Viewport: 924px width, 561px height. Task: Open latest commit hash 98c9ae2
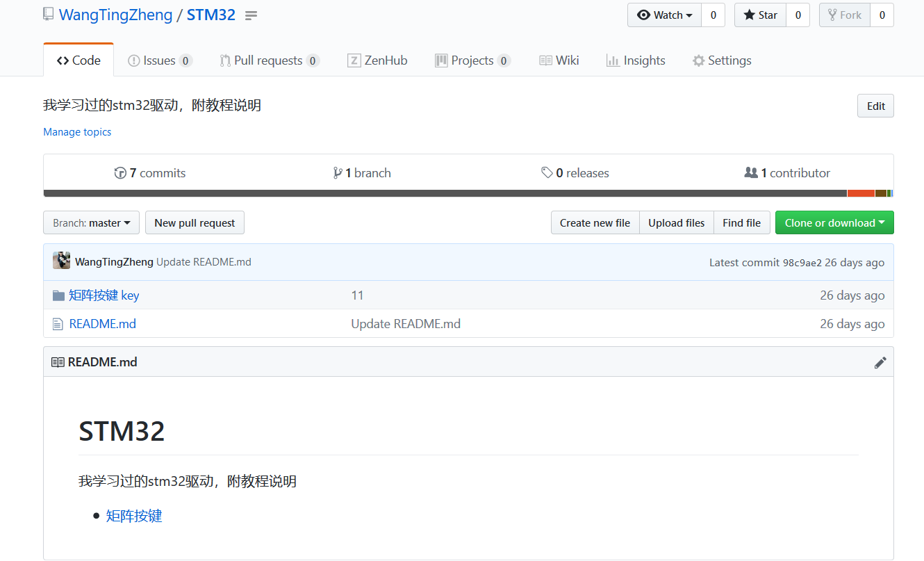(x=802, y=262)
